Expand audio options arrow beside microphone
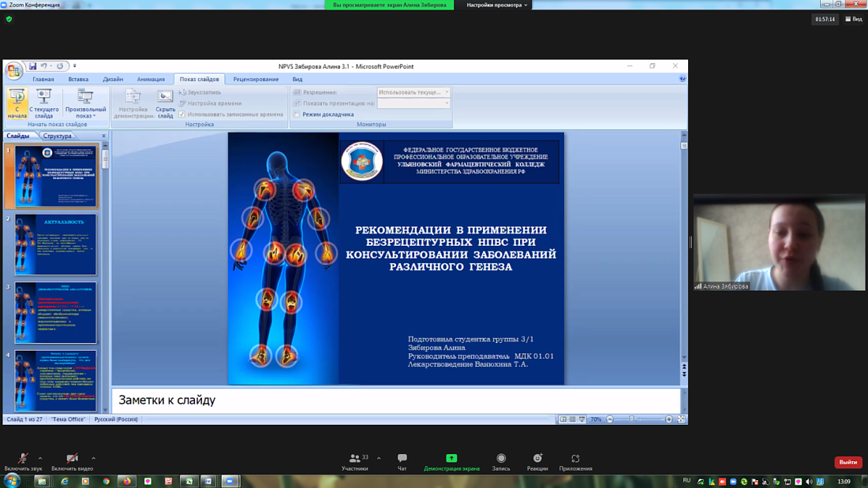The image size is (868, 488). point(40,458)
